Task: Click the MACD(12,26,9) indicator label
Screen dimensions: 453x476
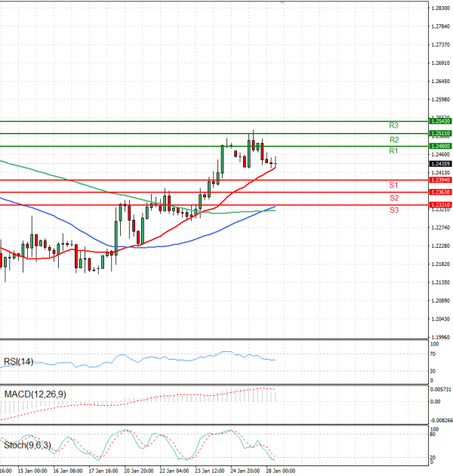Action: pos(35,394)
